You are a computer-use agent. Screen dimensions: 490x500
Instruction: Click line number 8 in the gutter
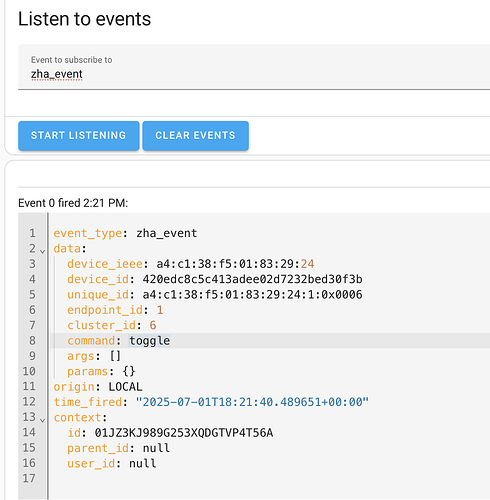32,341
